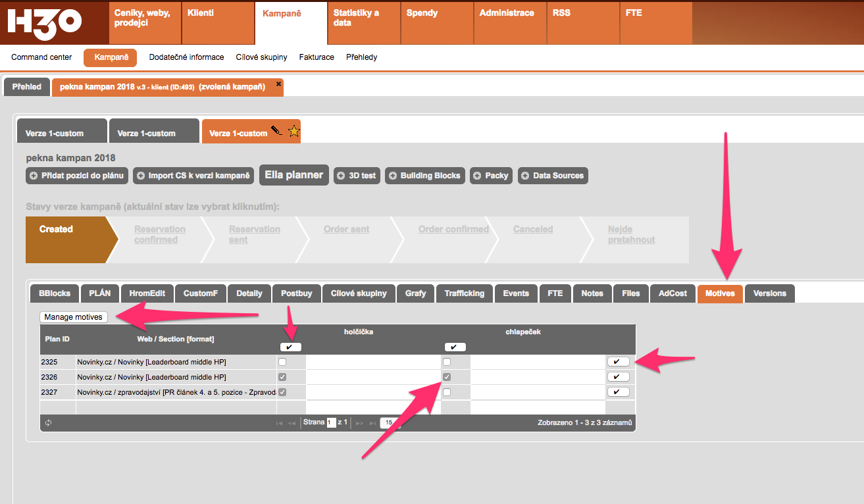The height and width of the screenshot is (504, 864).
Task: Close the pekna kampan 2018 tab
Action: [278, 84]
